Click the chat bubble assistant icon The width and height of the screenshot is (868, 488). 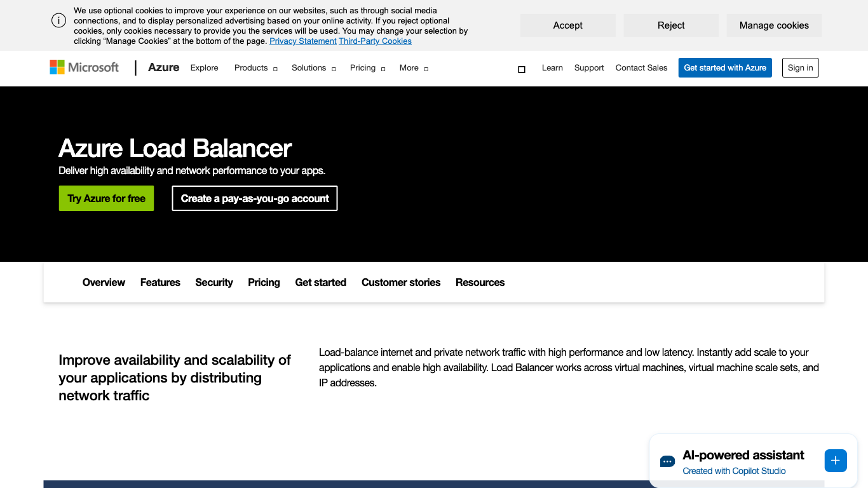(x=667, y=461)
